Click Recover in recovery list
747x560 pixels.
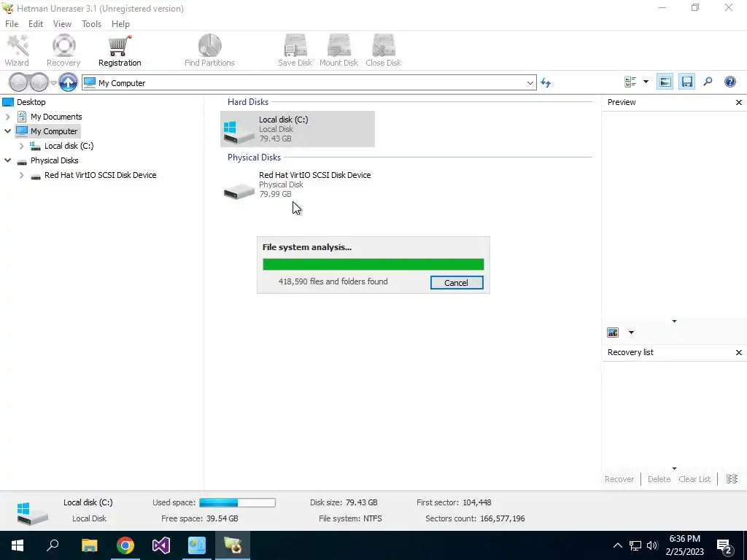pyautogui.click(x=619, y=479)
